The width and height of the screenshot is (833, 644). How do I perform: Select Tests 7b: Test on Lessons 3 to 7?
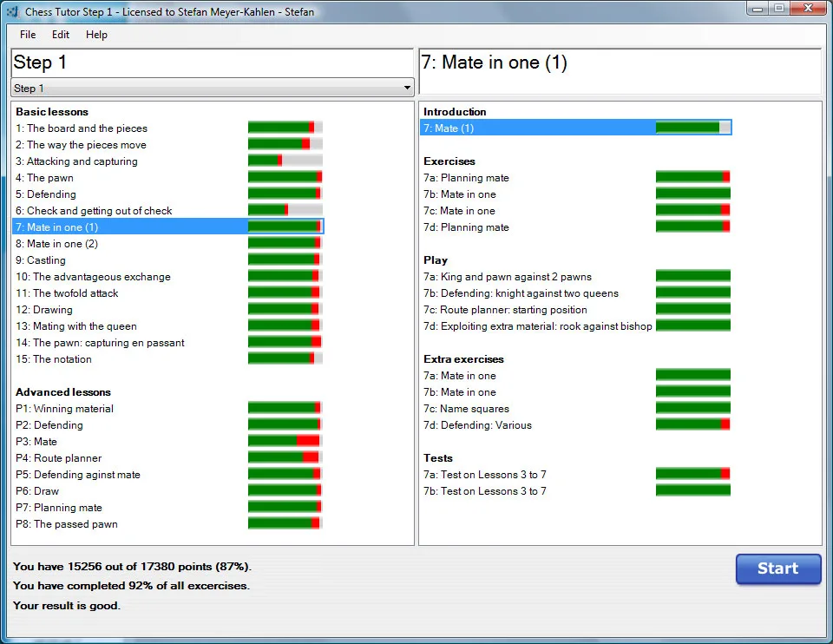(485, 490)
